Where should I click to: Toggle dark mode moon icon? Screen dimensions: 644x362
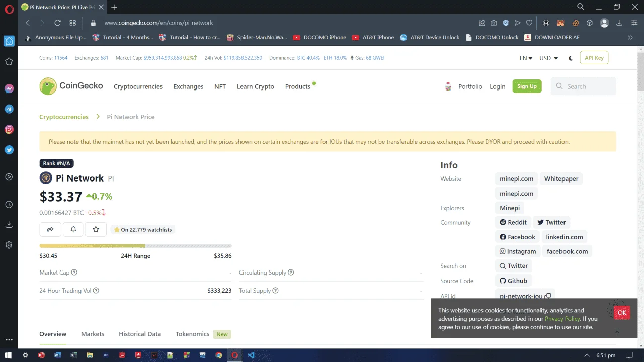click(x=571, y=58)
